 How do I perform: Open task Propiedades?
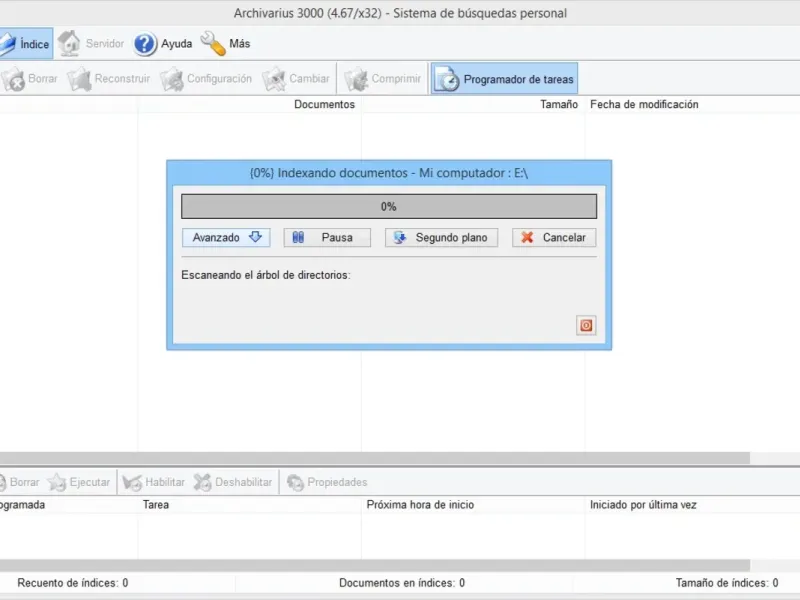click(327, 482)
